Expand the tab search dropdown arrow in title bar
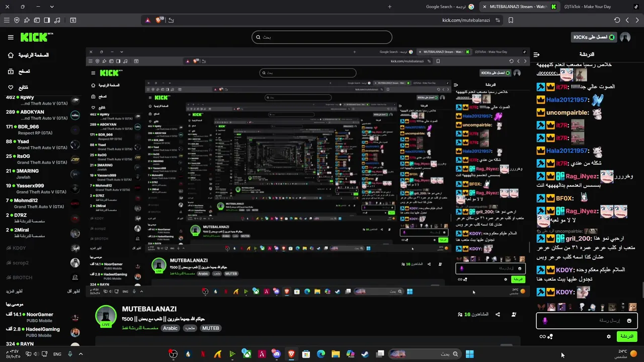 click(52, 7)
